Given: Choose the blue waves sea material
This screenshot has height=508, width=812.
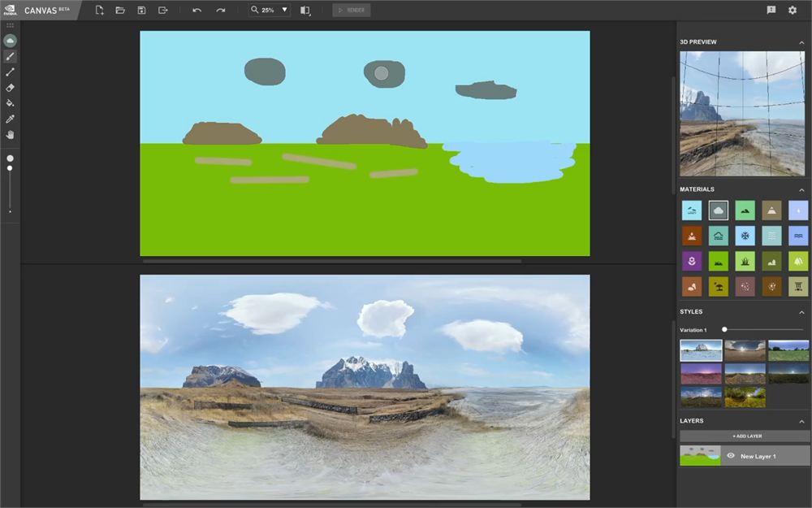Looking at the screenshot, I should [798, 236].
